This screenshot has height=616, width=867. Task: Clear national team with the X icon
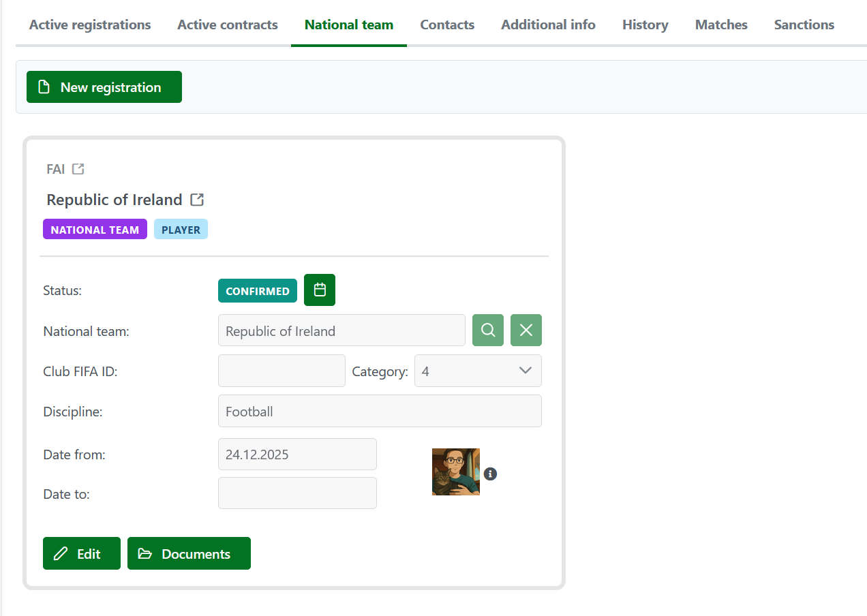[526, 330]
